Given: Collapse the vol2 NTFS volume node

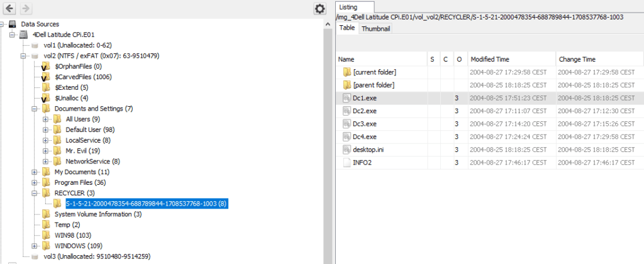Looking at the screenshot, I should (x=23, y=56).
